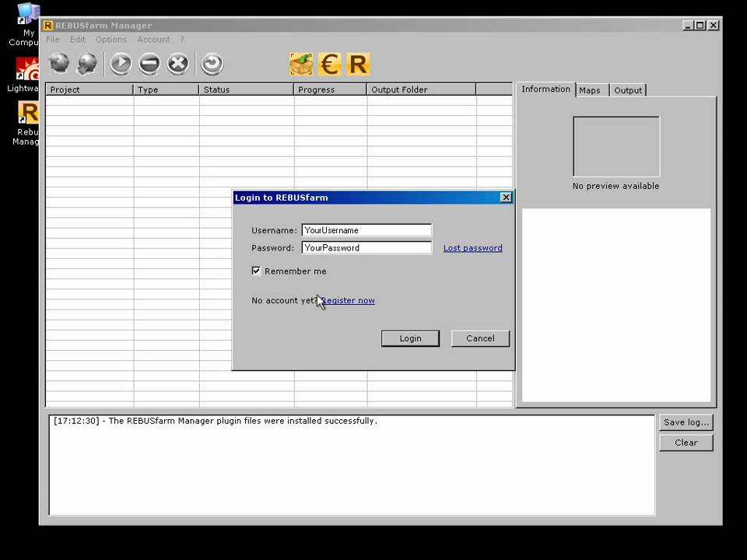
Task: Click the second globe user toolbar icon
Action: 87,63
